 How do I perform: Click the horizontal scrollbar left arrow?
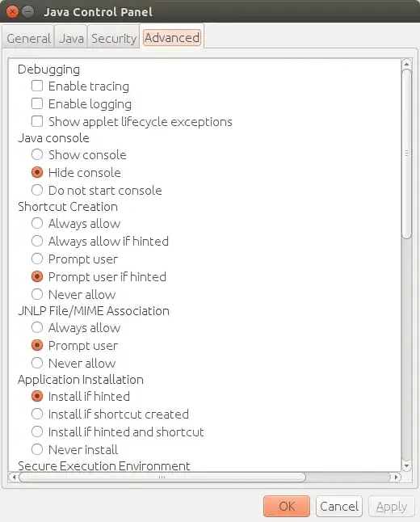coord(14,477)
